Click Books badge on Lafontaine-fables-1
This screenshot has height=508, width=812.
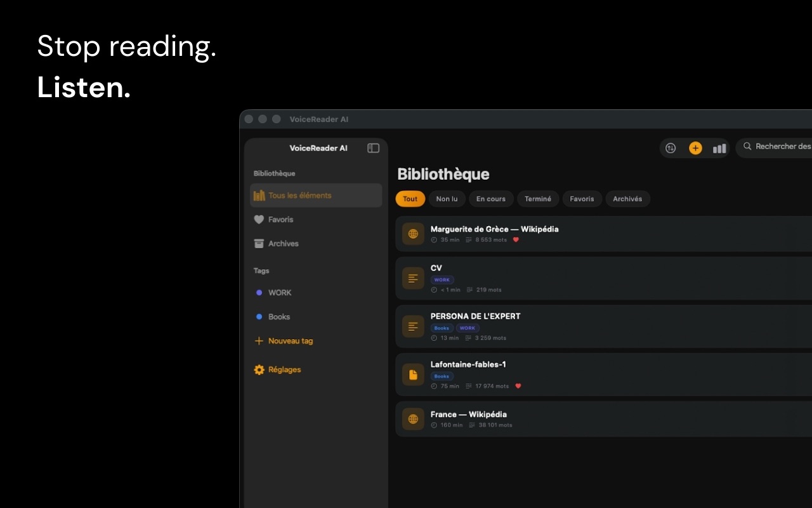[x=442, y=377]
